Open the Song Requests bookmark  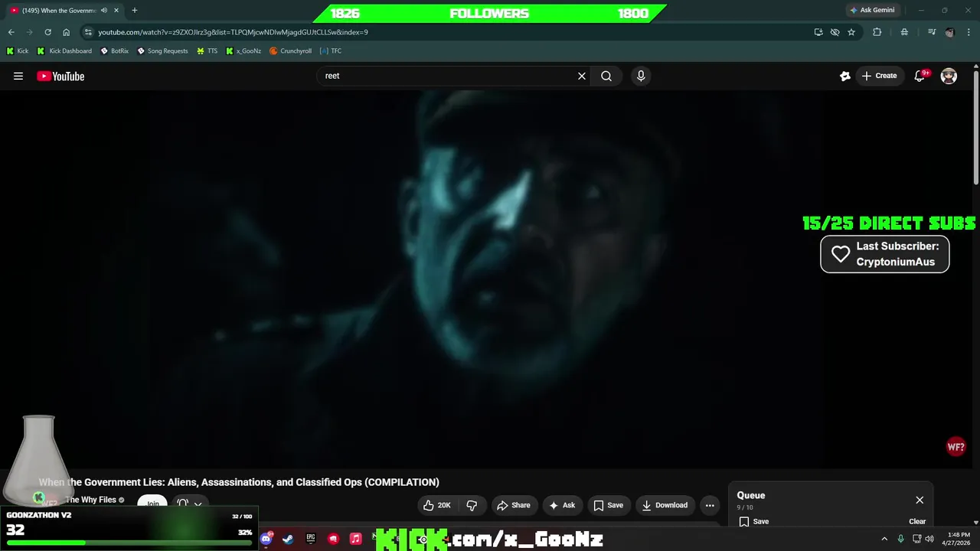162,51
